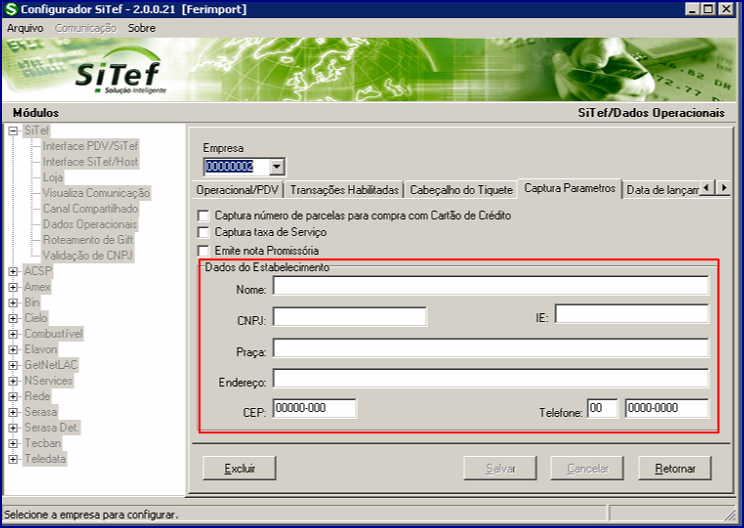Click the Retornar button
Viewport: 744px width, 528px height.
pyautogui.click(x=675, y=469)
